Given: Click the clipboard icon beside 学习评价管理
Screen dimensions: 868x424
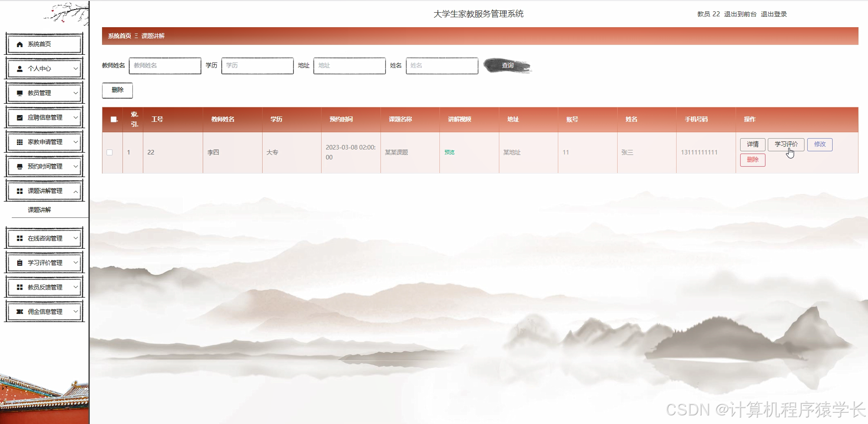Looking at the screenshot, I should [x=20, y=263].
